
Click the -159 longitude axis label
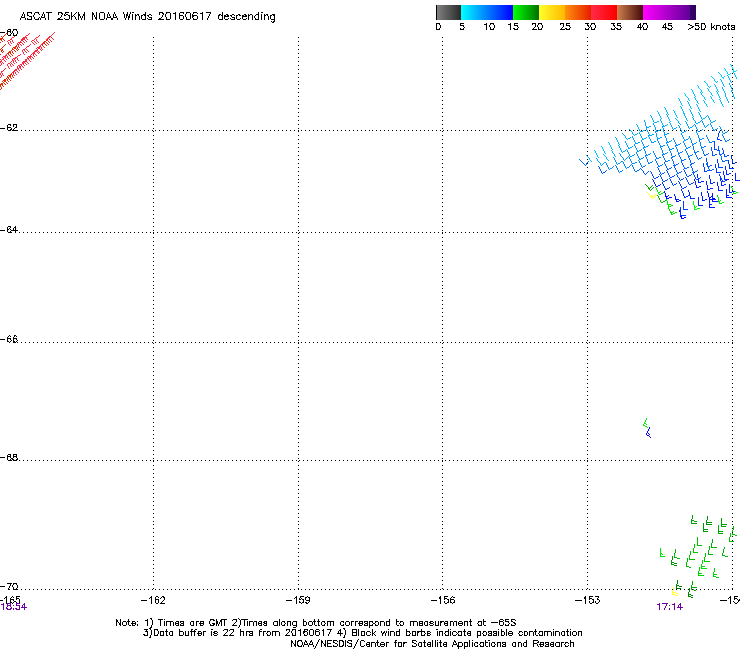tap(298, 600)
